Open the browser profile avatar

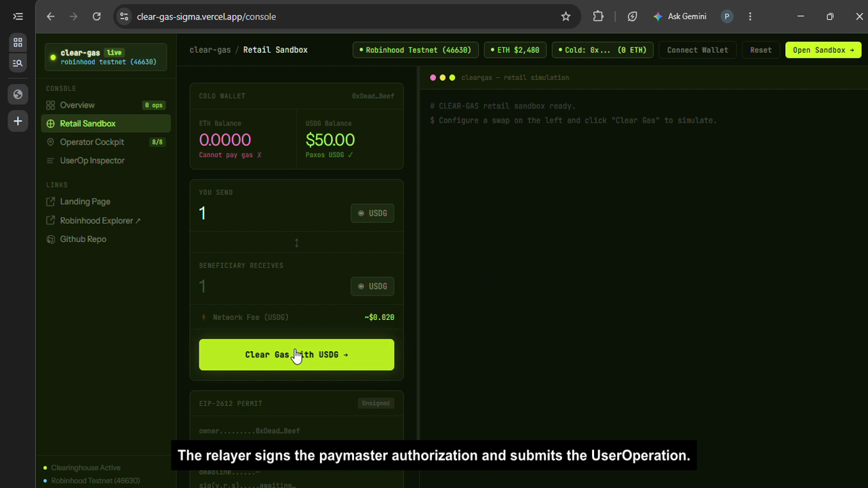pyautogui.click(x=727, y=16)
